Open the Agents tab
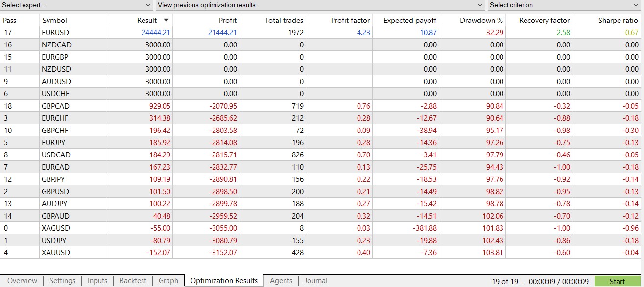This screenshot has width=644, height=287. point(281,281)
